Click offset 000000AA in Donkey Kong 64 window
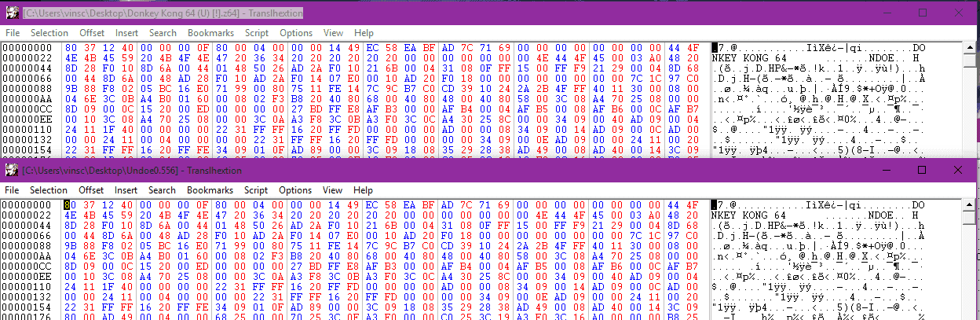 point(26,99)
